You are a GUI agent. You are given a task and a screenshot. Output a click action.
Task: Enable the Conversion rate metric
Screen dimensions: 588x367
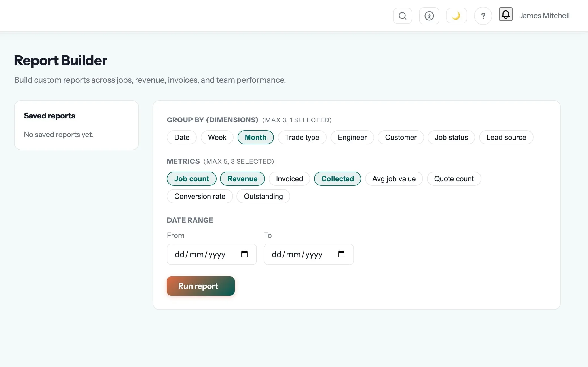200,196
